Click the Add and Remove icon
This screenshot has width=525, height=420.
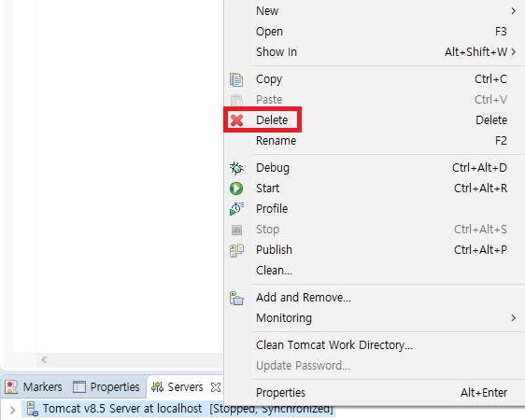[x=236, y=298]
